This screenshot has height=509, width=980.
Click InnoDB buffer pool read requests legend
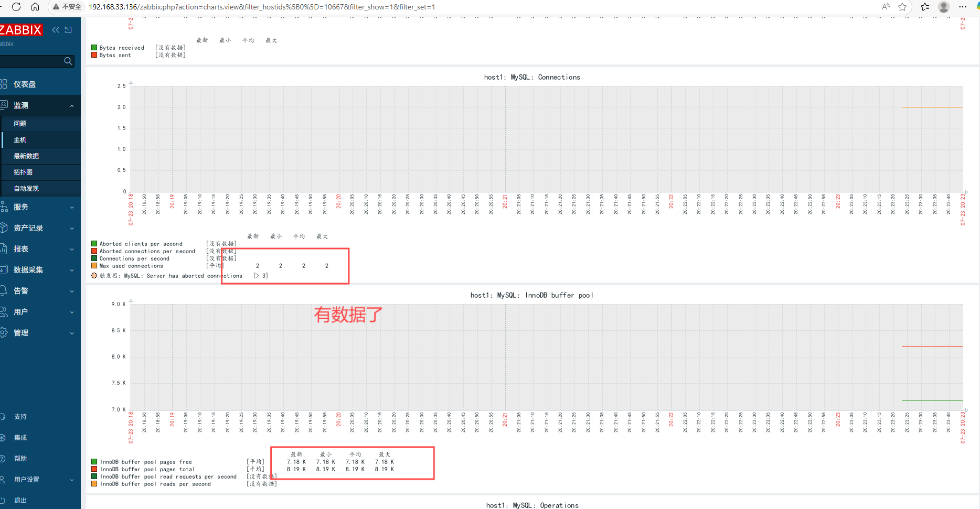[x=168, y=477]
